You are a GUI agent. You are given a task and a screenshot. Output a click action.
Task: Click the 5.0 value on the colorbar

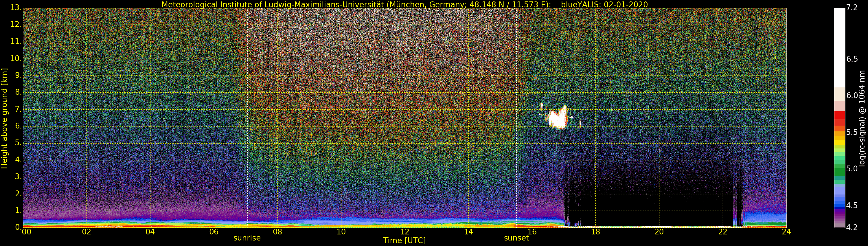[852, 168]
